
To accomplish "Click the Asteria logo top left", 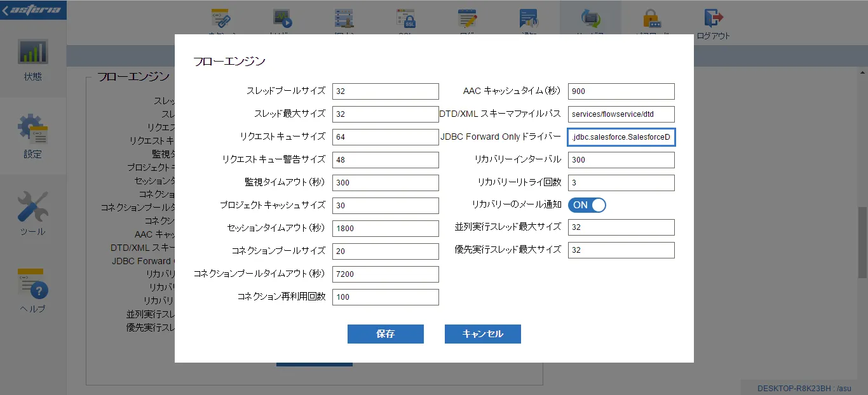I will [33, 10].
